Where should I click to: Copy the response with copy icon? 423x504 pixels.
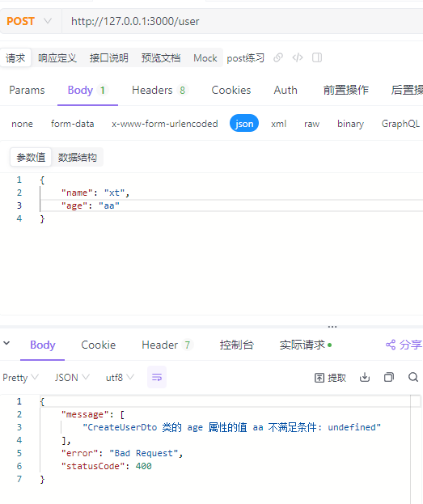389,377
